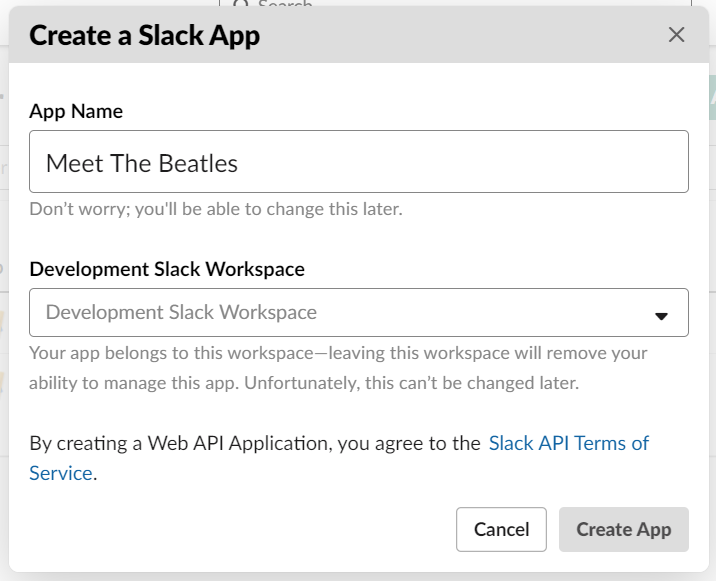Open the Slack API Terms of Service link
716x581 pixels.
569,444
